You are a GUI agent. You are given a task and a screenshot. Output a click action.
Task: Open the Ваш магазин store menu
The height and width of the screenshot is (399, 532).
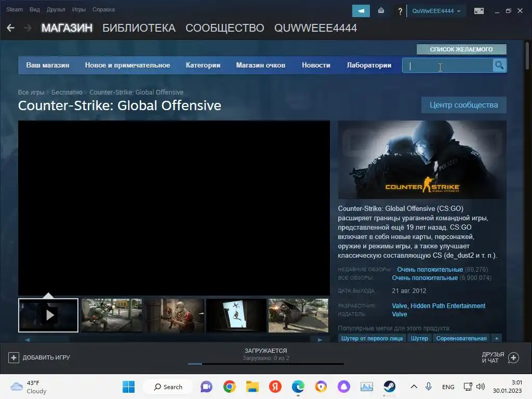point(47,65)
